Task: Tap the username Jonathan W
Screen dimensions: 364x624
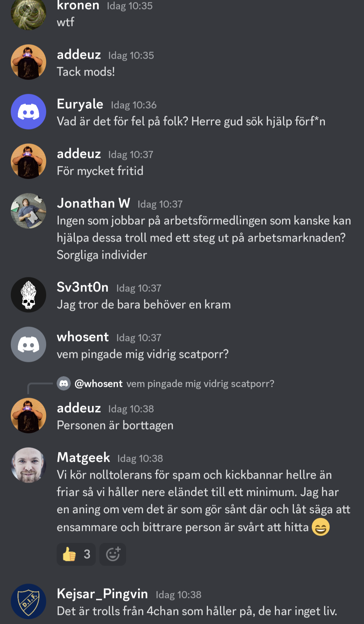Action: click(93, 203)
